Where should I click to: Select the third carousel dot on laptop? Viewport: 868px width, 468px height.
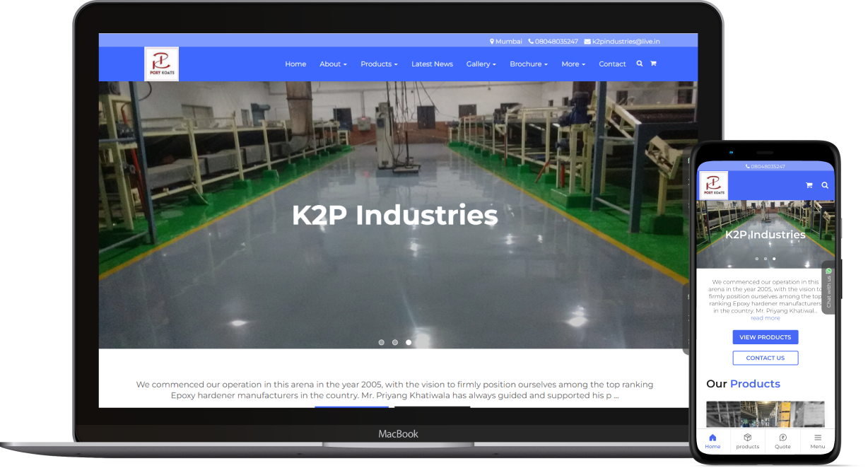pyautogui.click(x=409, y=342)
